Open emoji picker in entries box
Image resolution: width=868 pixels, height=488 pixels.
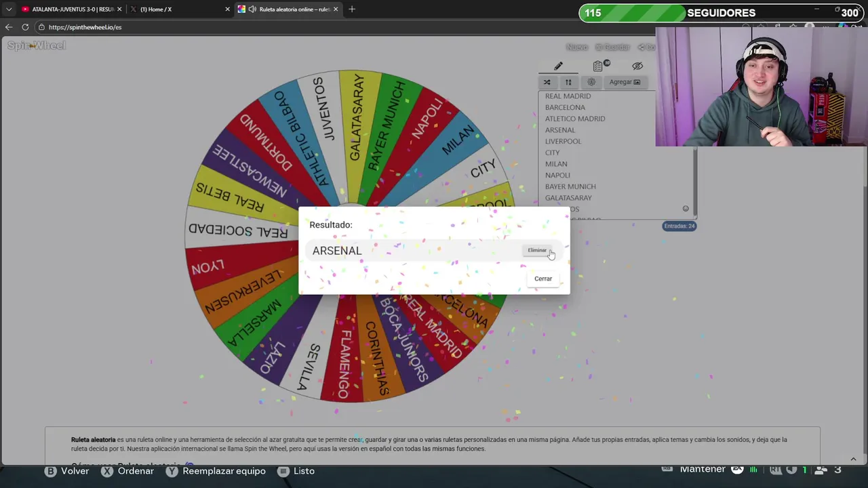[x=686, y=209]
